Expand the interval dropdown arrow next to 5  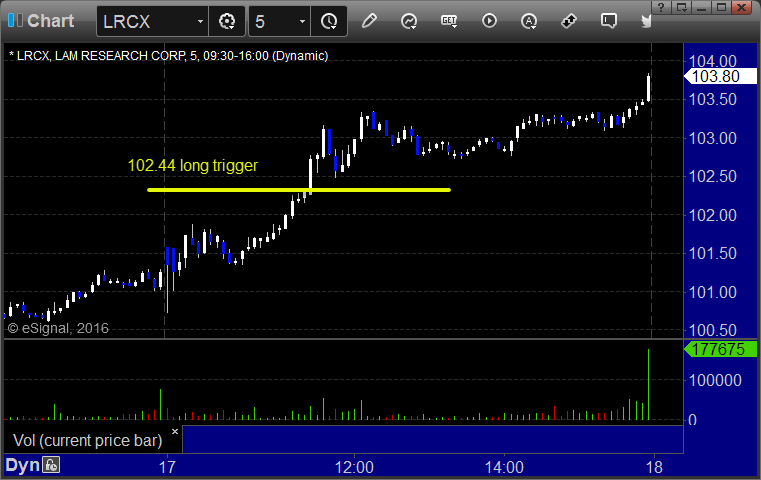[302, 21]
